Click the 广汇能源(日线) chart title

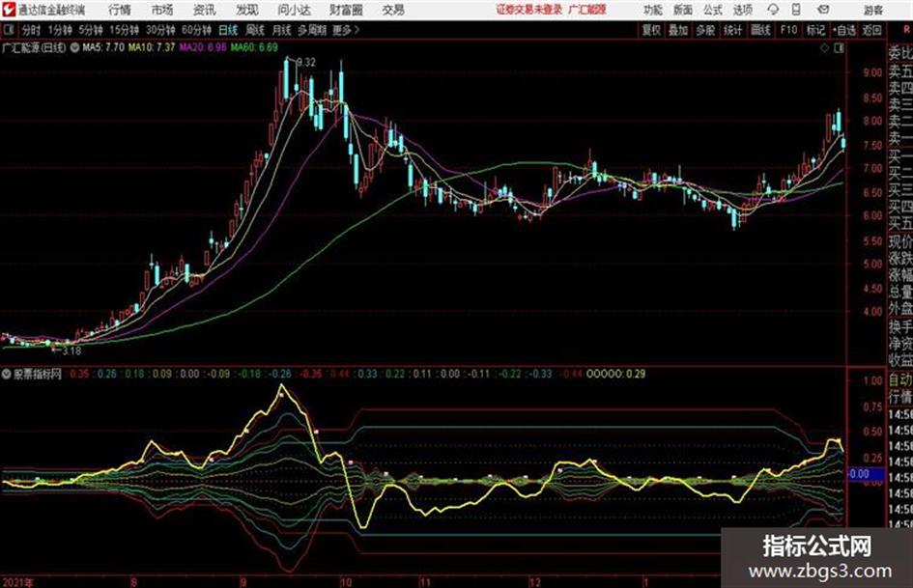tap(34, 47)
